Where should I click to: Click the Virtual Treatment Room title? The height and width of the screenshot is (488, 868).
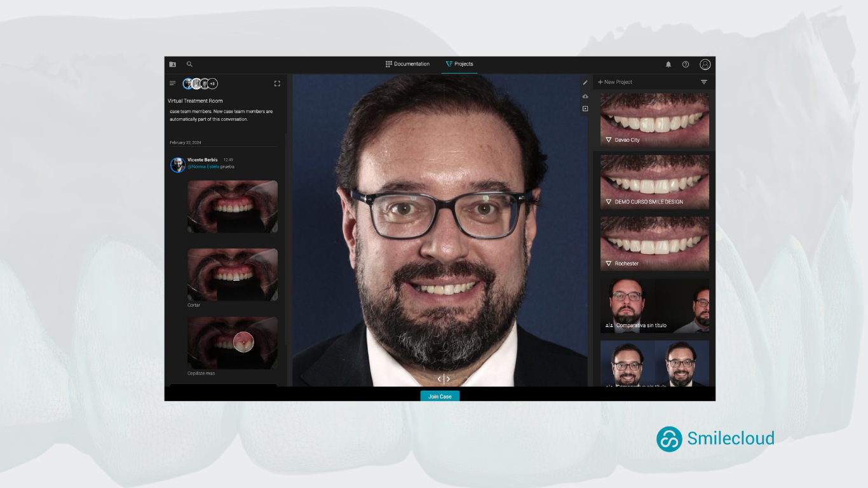click(x=195, y=101)
